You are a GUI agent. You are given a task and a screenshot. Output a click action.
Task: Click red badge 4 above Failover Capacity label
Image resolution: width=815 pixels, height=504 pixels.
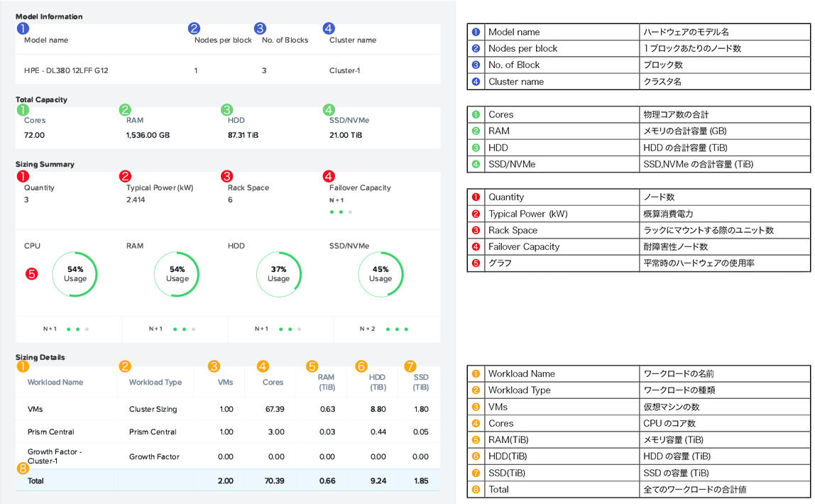(328, 175)
